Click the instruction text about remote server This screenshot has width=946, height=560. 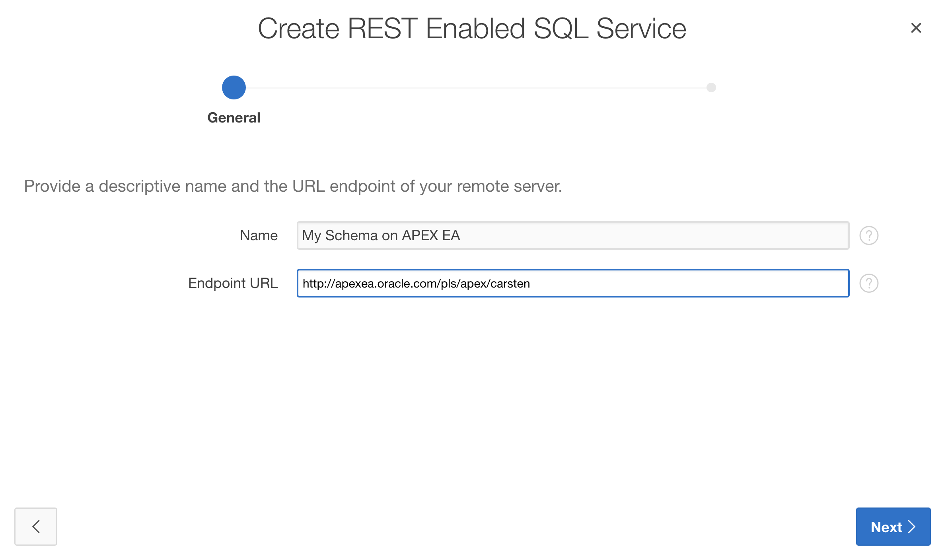[x=293, y=186]
